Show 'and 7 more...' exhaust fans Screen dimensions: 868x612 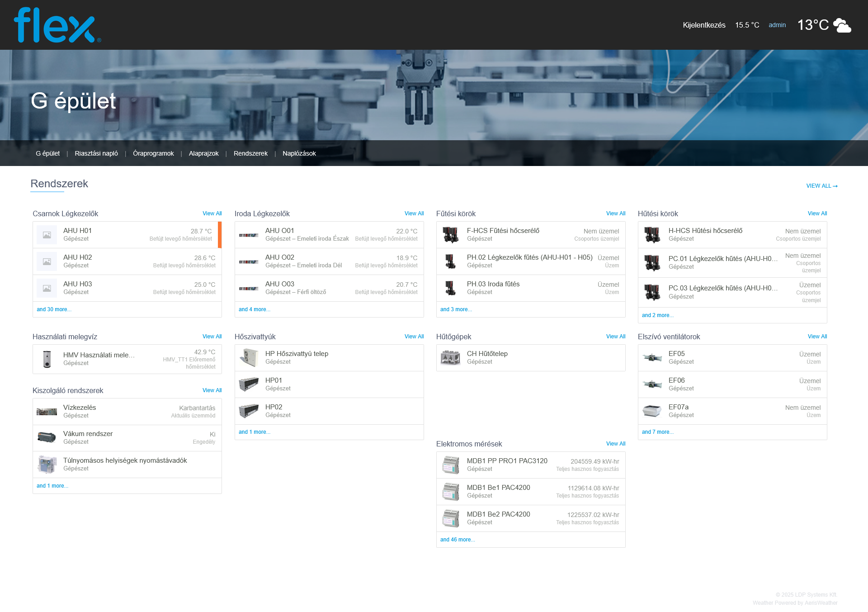tap(657, 432)
